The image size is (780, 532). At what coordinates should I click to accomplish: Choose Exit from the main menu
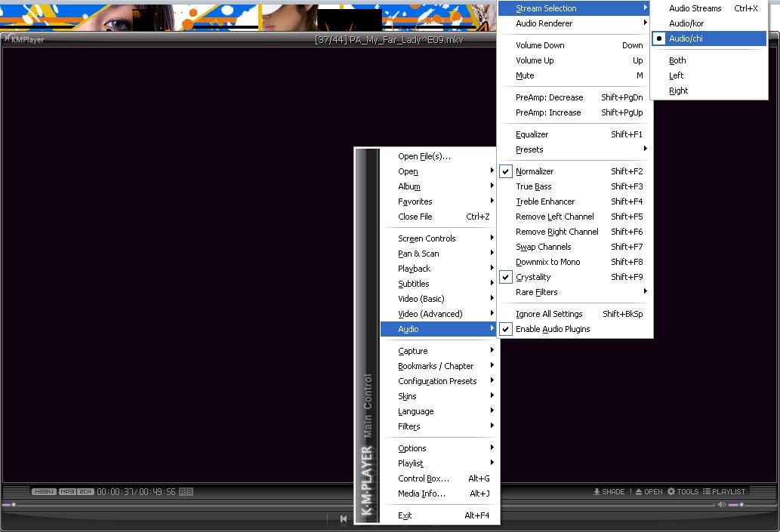point(438,515)
